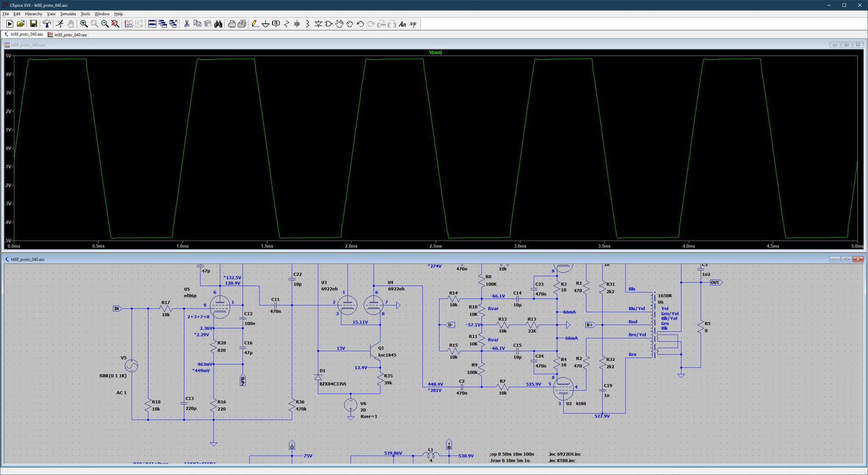The width and height of the screenshot is (868, 475).
Task: Click the Pan magnifier icon
Action: tap(94, 24)
